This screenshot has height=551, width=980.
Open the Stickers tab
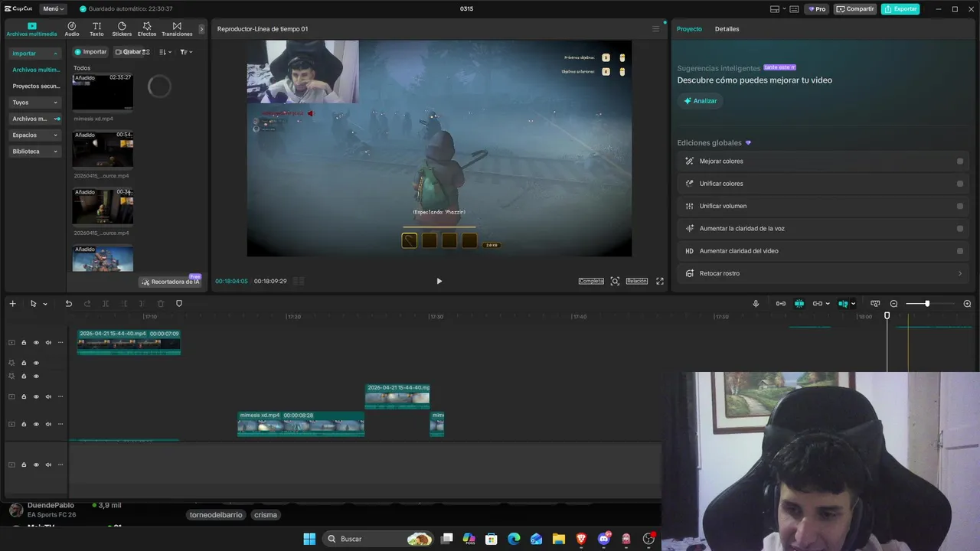click(122, 29)
